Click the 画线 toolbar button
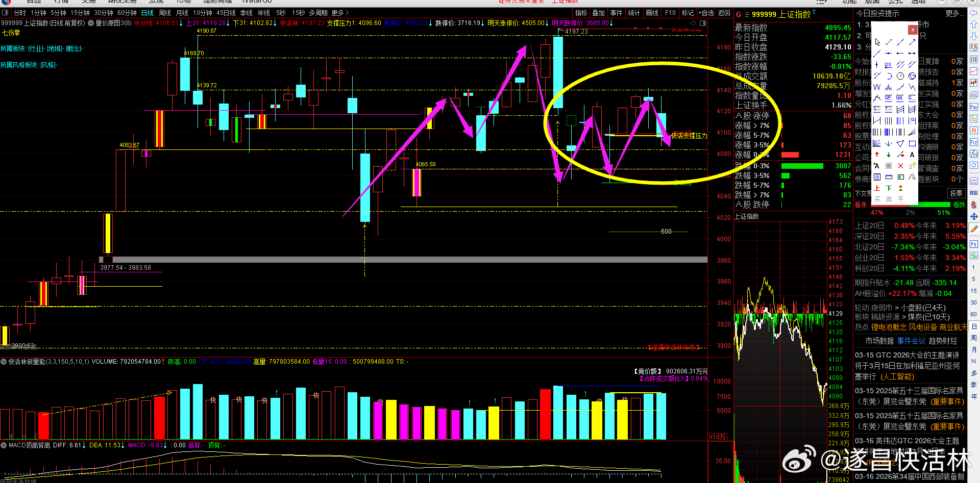 652,13
